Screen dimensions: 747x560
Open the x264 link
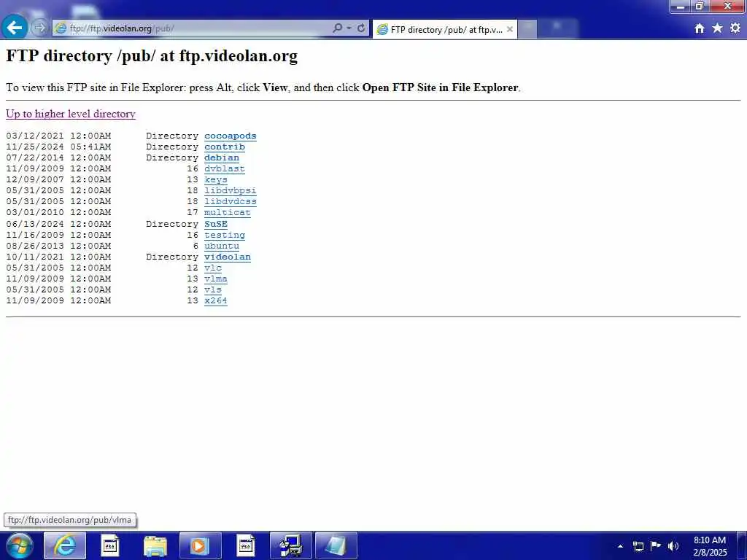point(216,300)
